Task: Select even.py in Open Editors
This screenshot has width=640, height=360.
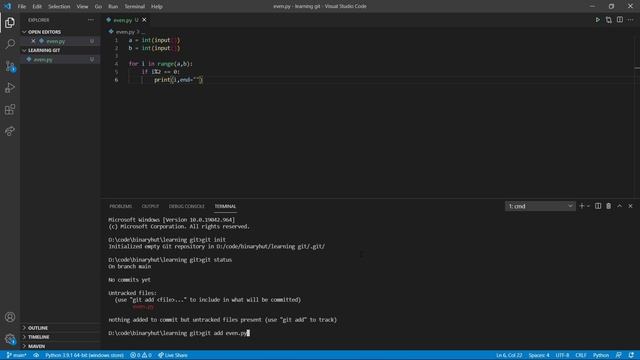Action: click(60, 41)
